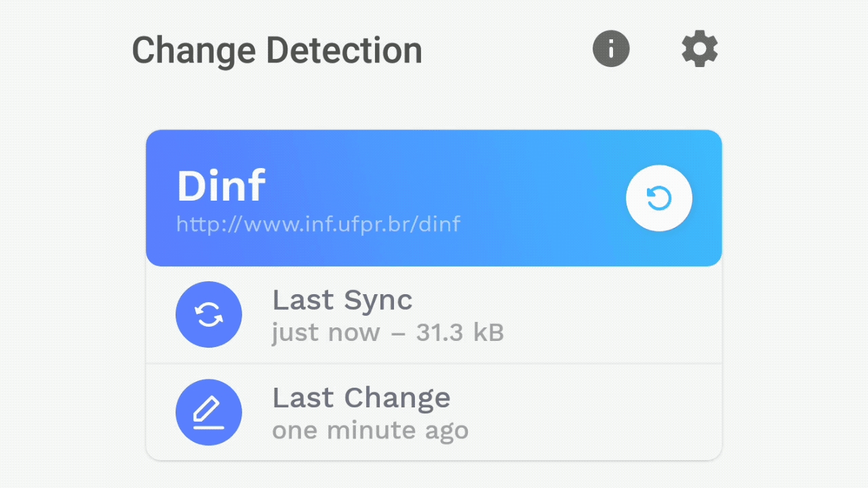The width and height of the screenshot is (868, 488).
Task: Click the Last Sync arrows icon
Action: tap(209, 314)
